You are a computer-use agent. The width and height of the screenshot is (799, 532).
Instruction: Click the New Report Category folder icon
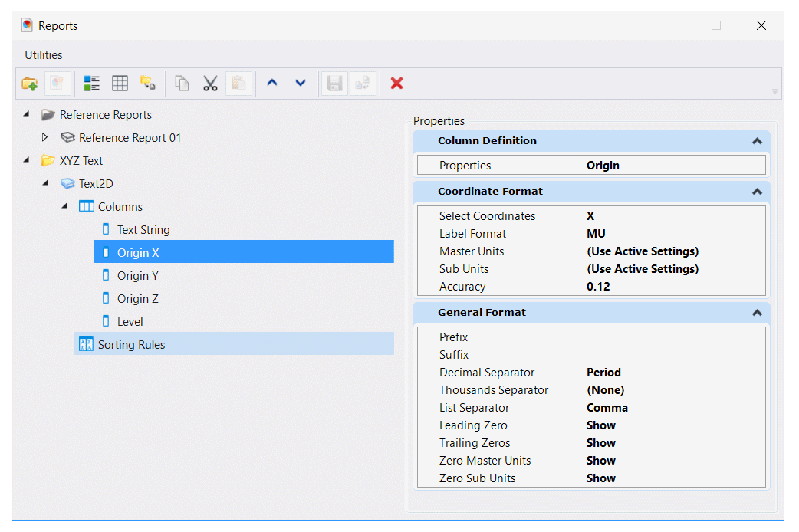pyautogui.click(x=30, y=83)
